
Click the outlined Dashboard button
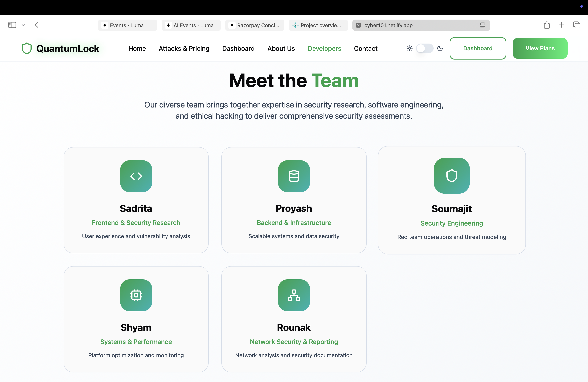(478, 48)
